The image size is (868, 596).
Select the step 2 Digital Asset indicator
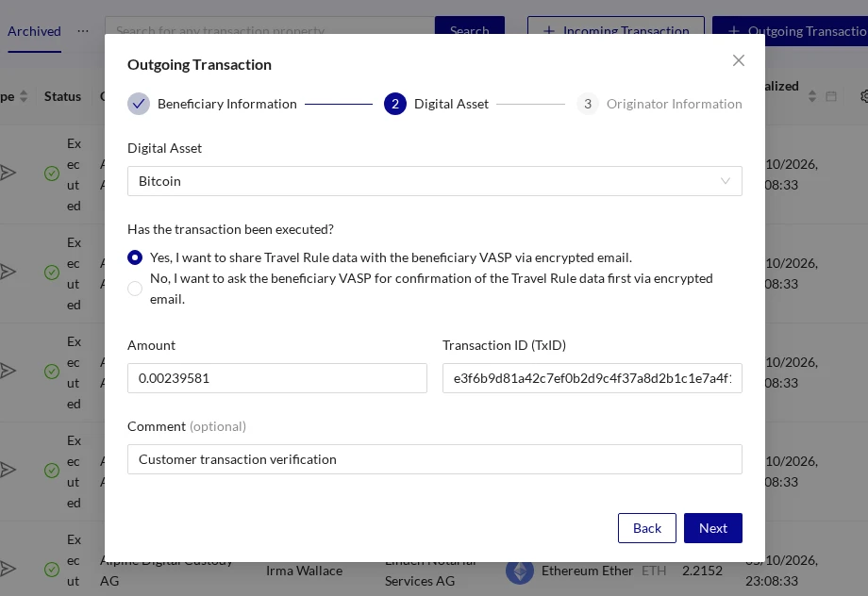pos(395,104)
